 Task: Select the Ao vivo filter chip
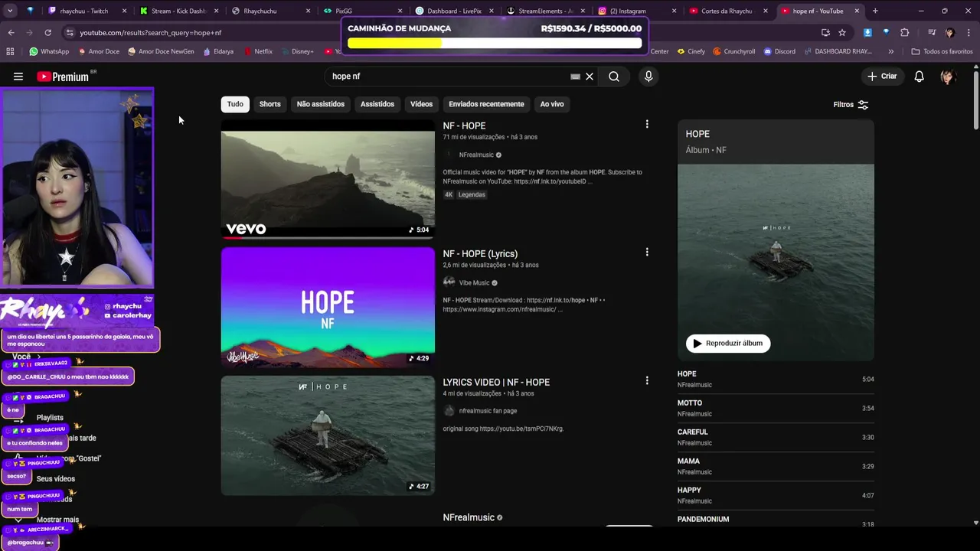coord(552,104)
